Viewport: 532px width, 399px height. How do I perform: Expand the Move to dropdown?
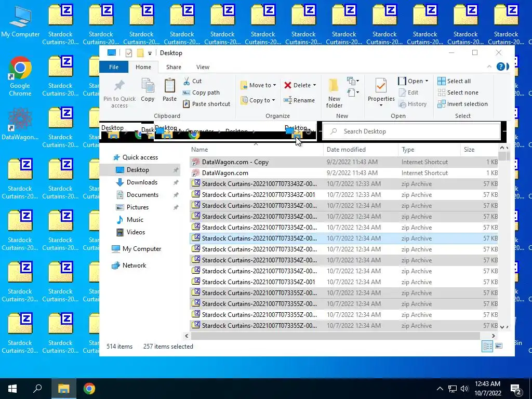click(x=274, y=85)
